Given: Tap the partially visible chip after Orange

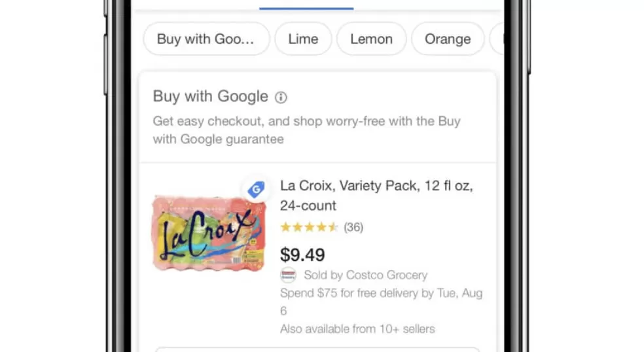Looking at the screenshot, I should pyautogui.click(x=498, y=39).
